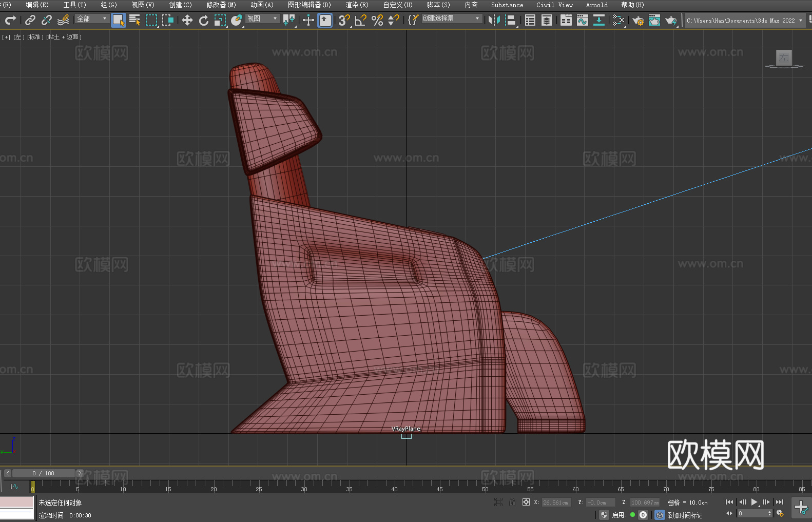Toggle the Angle Snap button
This screenshot has width=812, height=522.
(x=360, y=20)
